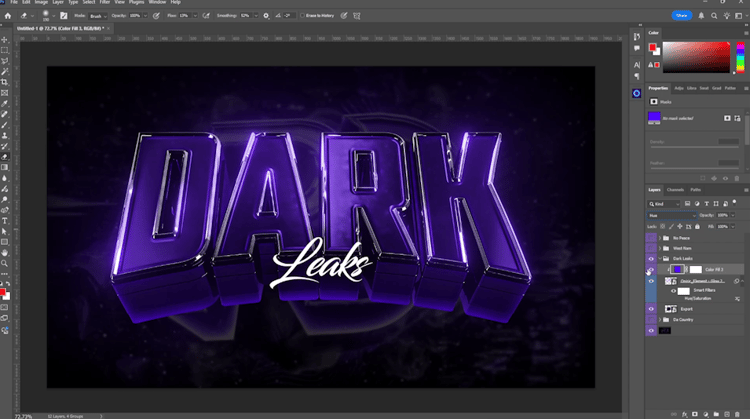Open the Comments panel icon
Viewport: 750px width, 419px height.
click(x=637, y=48)
